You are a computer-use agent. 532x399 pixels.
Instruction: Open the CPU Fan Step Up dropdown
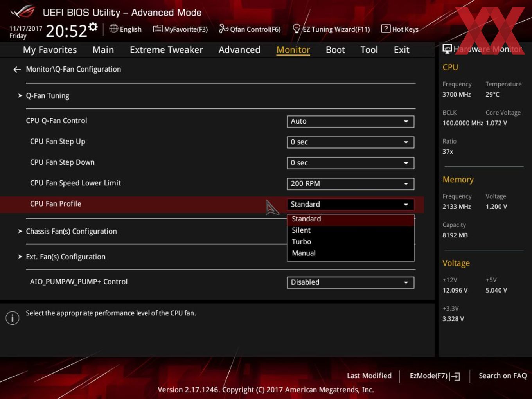pyautogui.click(x=350, y=142)
